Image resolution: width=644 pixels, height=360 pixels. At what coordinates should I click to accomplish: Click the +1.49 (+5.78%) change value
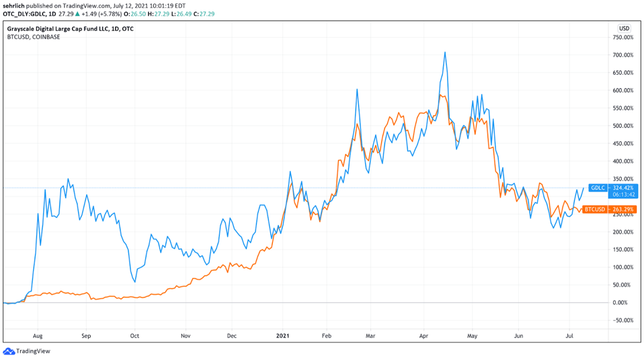102,14
